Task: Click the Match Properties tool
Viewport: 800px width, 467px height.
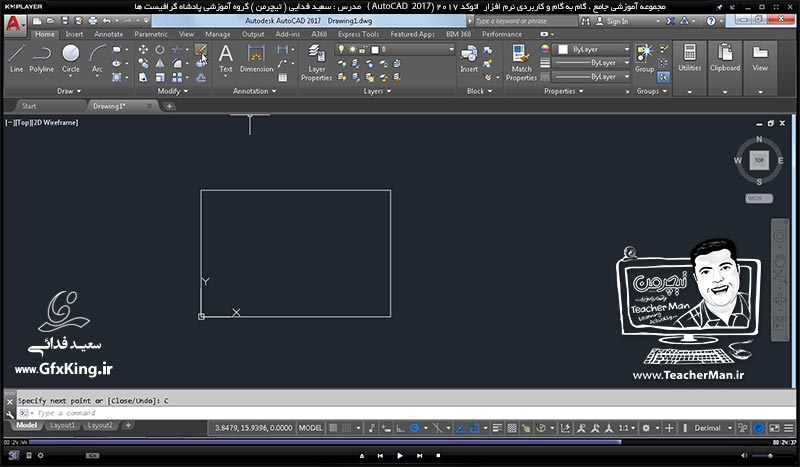Action: (x=521, y=63)
